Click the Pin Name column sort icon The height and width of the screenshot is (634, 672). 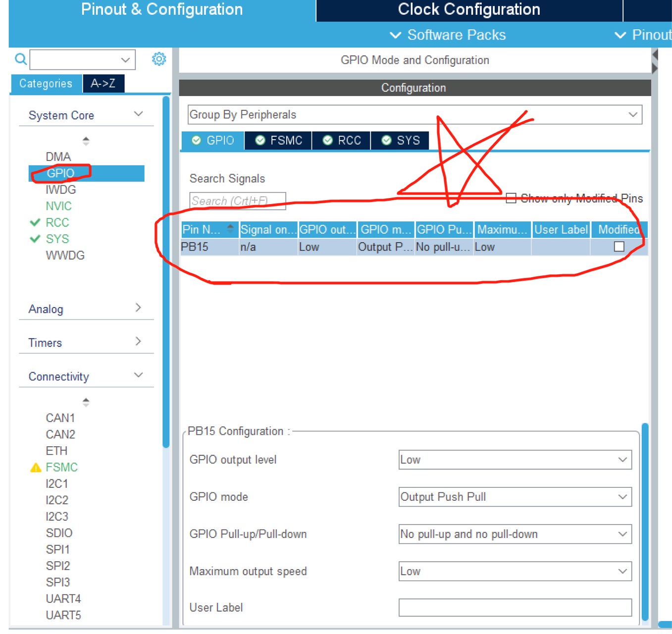click(x=230, y=228)
